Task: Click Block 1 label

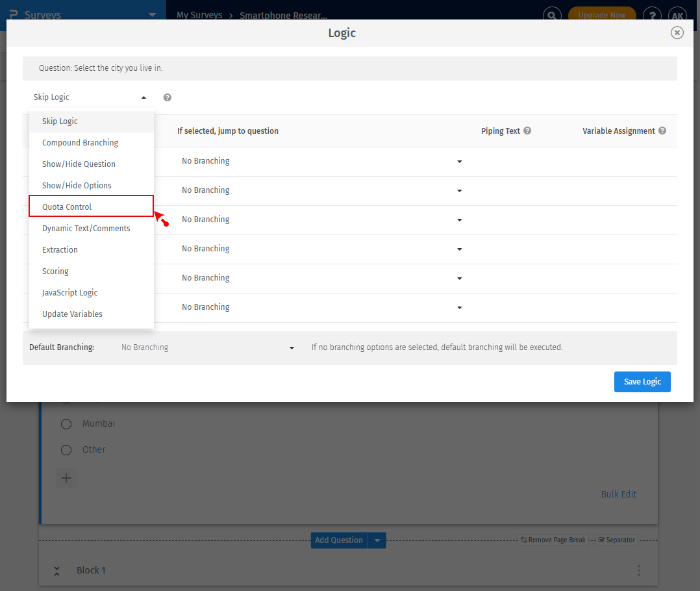Action: point(91,570)
